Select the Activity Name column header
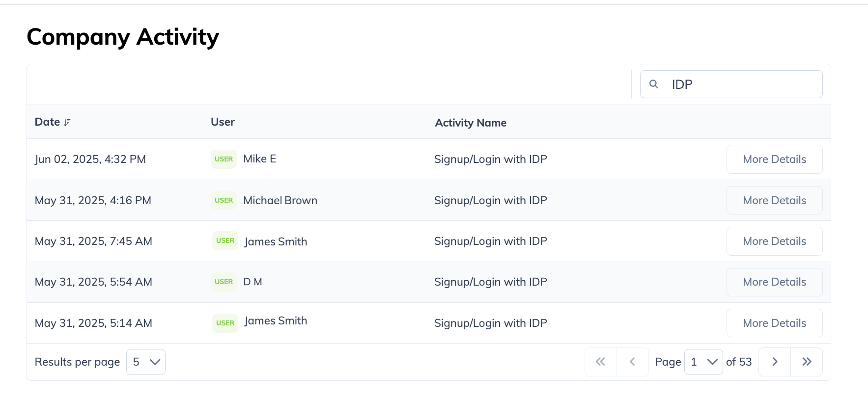868x400 pixels. click(470, 123)
